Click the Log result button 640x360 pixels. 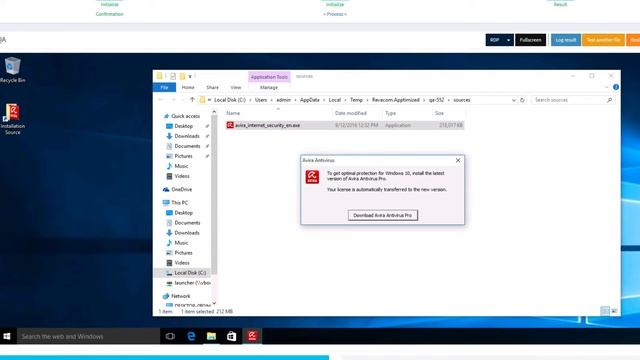coord(566,40)
